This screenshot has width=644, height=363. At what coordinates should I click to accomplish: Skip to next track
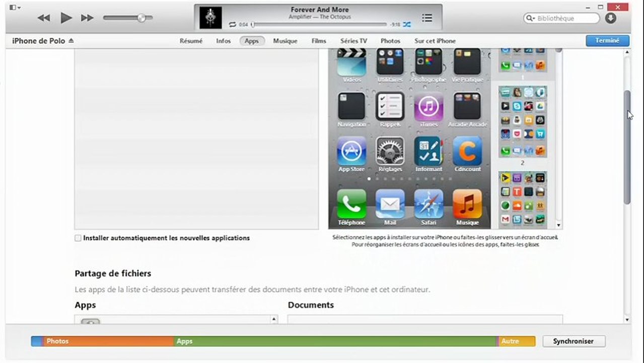click(x=88, y=18)
